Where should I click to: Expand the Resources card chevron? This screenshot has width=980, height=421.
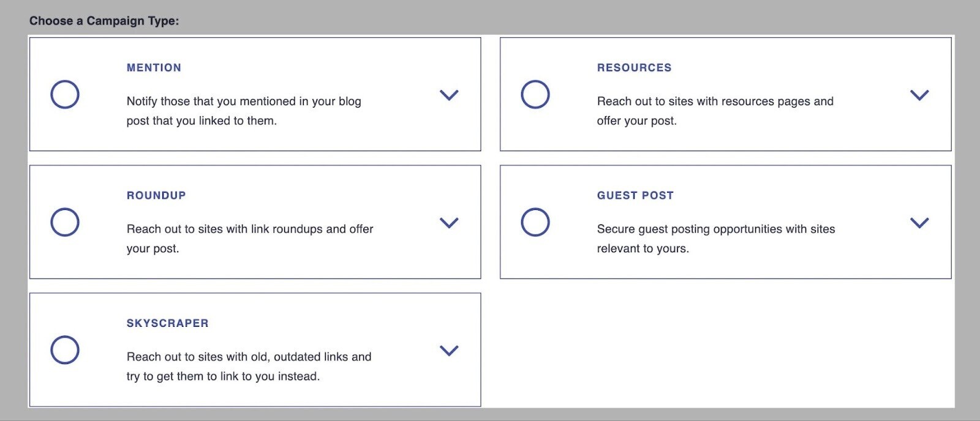click(x=919, y=95)
